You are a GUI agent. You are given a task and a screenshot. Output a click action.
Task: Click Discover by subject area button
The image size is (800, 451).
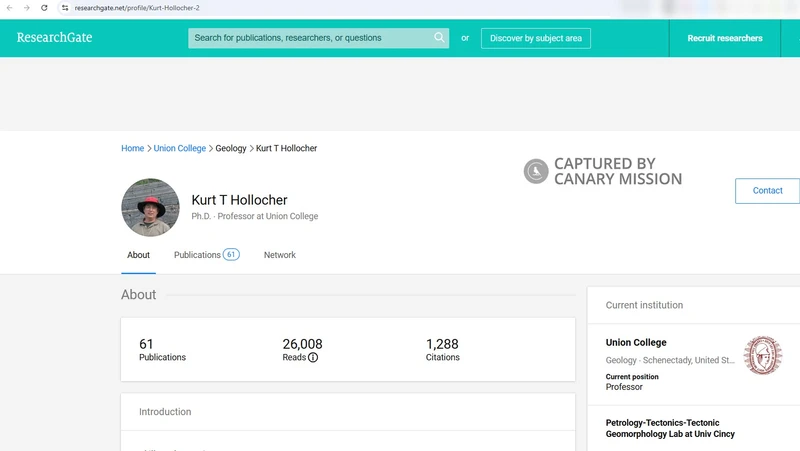(535, 38)
